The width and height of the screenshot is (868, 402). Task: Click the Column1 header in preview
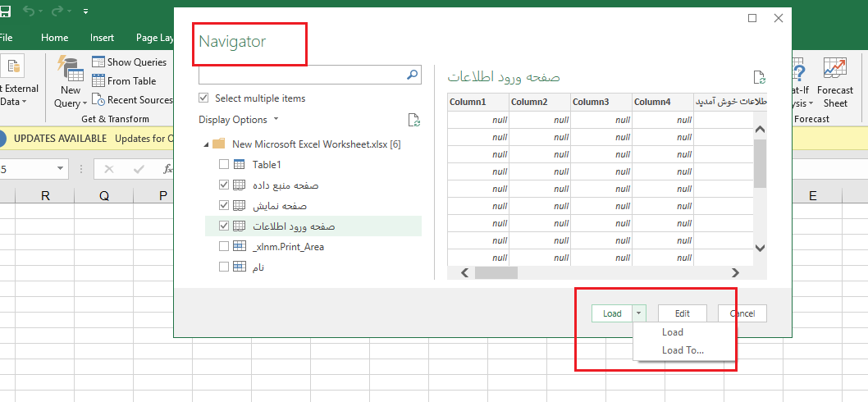(x=478, y=102)
